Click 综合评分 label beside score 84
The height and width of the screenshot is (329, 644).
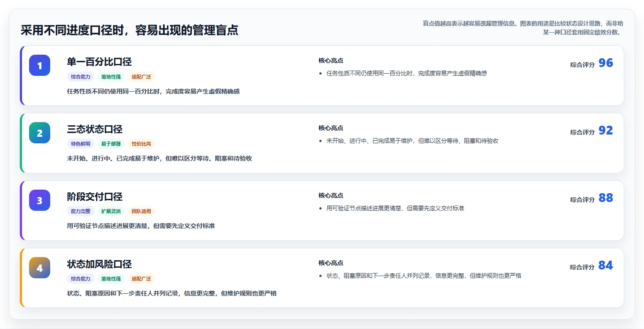(582, 267)
